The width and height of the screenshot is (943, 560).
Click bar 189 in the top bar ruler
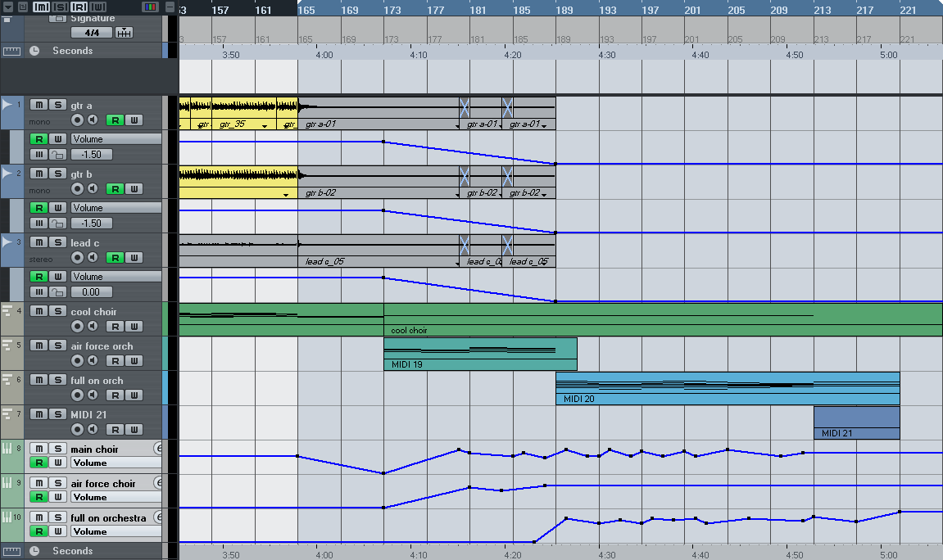tap(564, 10)
